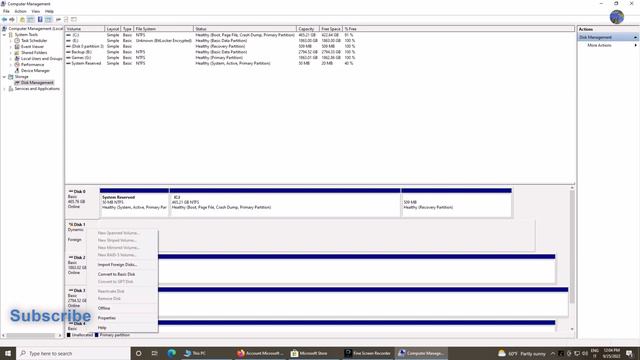This screenshot has width=640, height=360.
Task: Click the down arrow of the disk pane scrollbar
Action: point(572,329)
